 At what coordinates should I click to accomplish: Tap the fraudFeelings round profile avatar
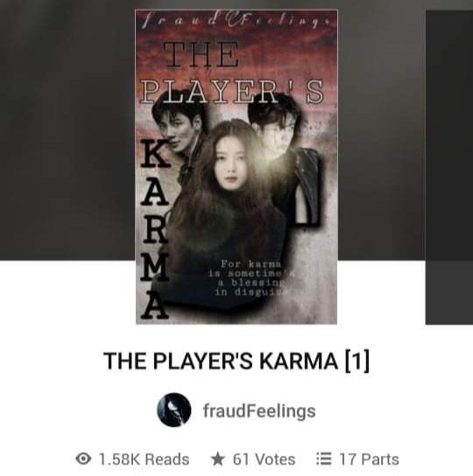174,409
